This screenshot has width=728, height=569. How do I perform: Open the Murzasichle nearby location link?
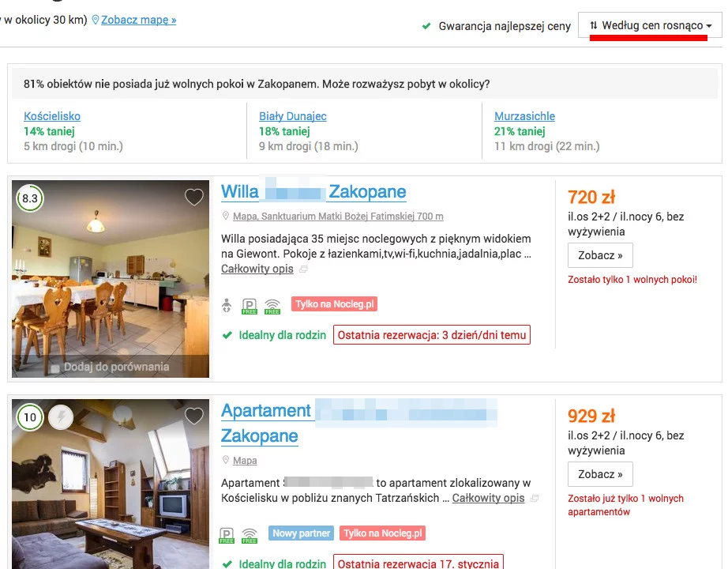tap(524, 116)
